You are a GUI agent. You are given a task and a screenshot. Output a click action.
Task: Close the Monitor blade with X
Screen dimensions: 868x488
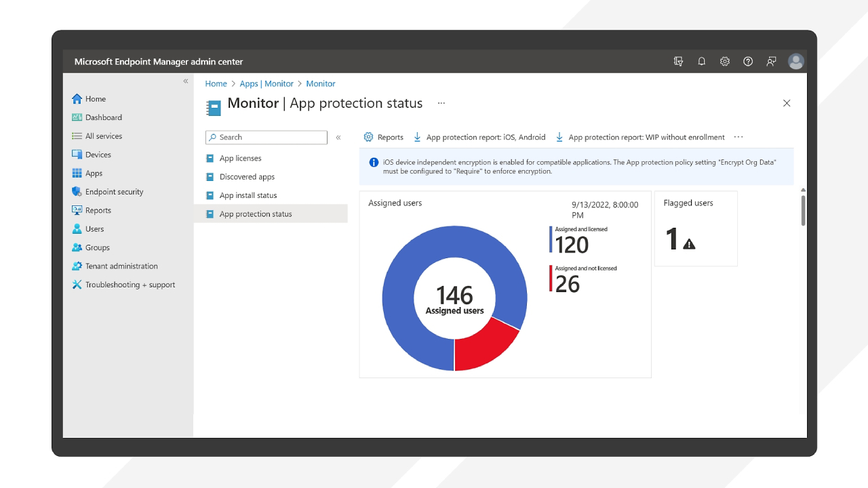[x=787, y=103]
